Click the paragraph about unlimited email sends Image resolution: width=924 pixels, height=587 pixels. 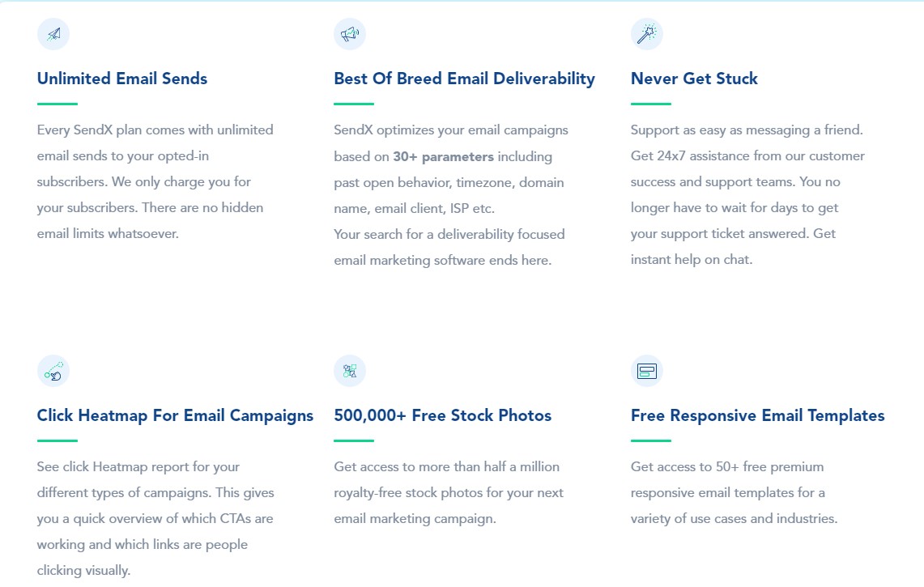pyautogui.click(x=155, y=181)
